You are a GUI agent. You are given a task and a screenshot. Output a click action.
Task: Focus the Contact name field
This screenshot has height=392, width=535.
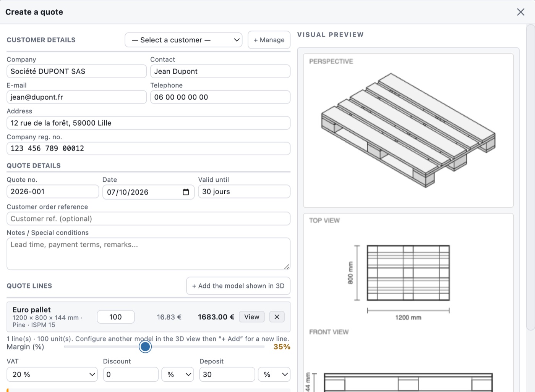[x=220, y=71]
